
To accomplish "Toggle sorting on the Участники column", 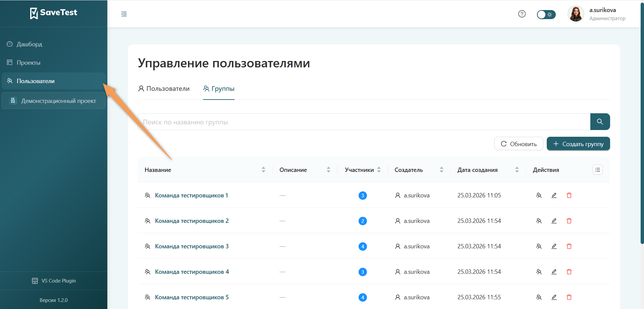I will pyautogui.click(x=379, y=170).
